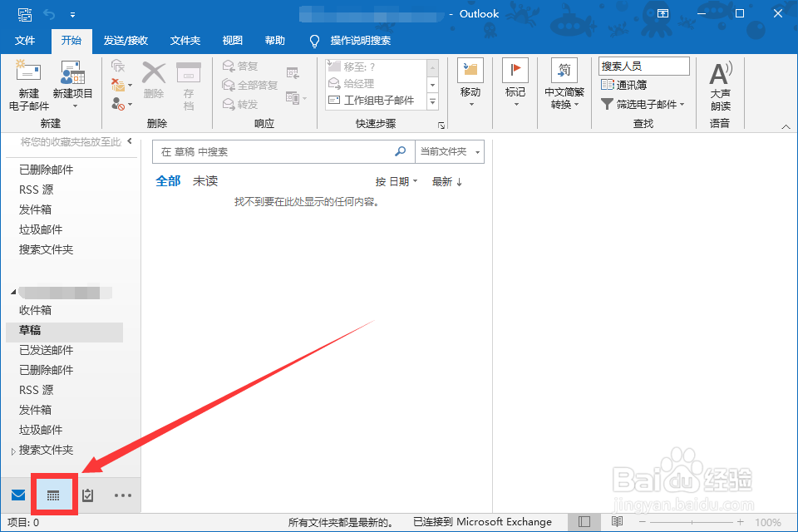Open the favorites Outbox folder
The width and height of the screenshot is (798, 532).
coord(35,209)
